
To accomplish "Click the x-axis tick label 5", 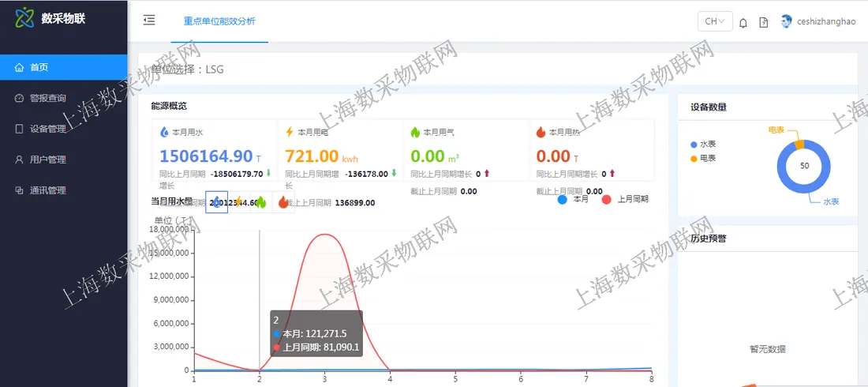I will 455,379.
